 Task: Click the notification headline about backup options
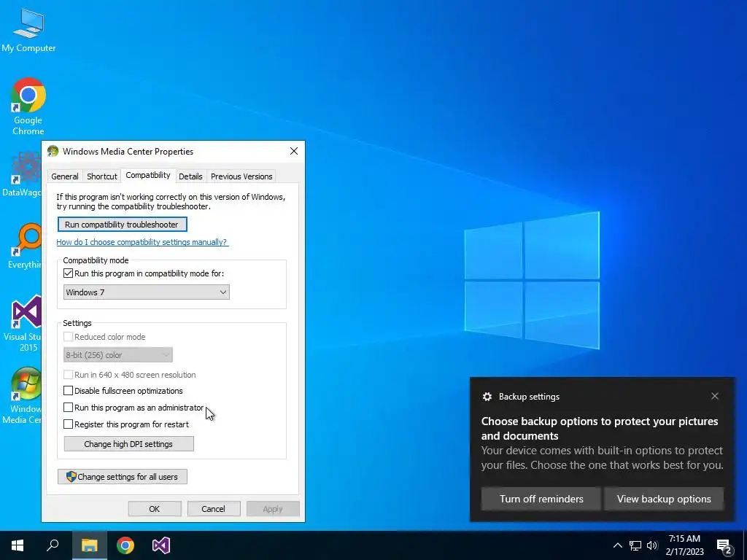click(600, 429)
